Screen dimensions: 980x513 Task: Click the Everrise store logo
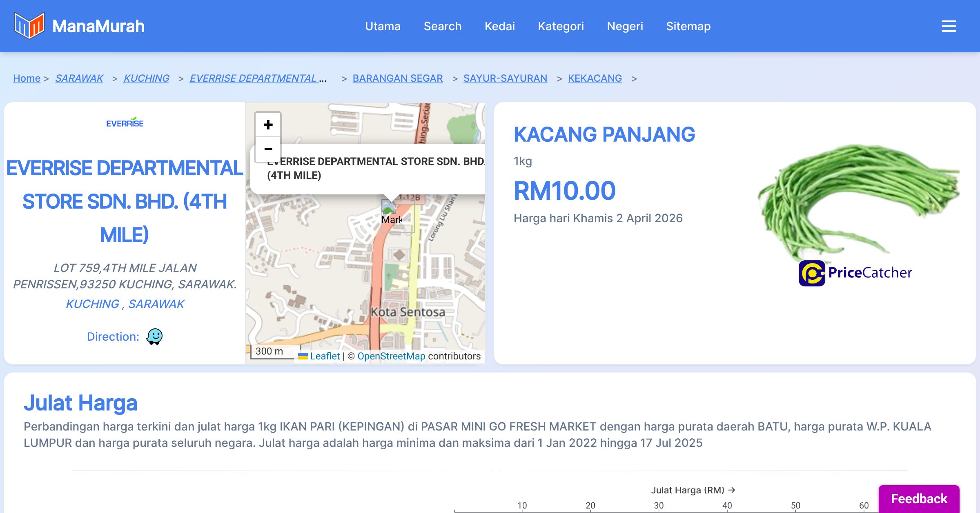(x=125, y=123)
